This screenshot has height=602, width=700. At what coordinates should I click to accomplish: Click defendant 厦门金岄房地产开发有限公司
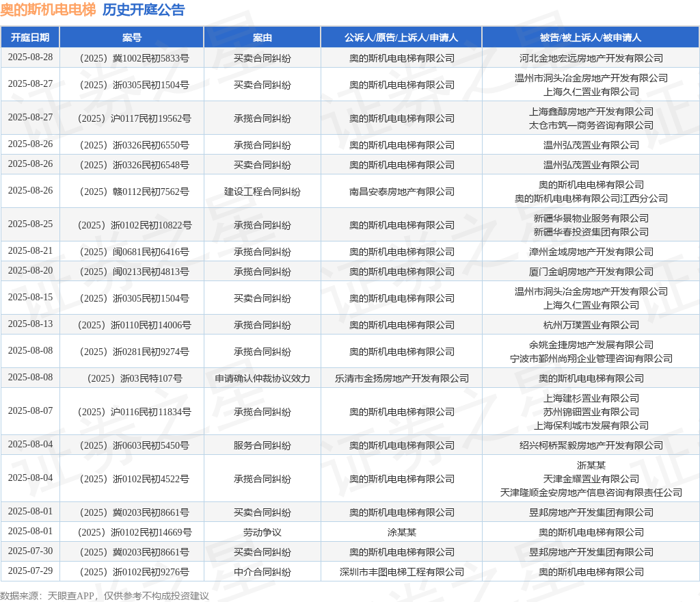pos(591,272)
